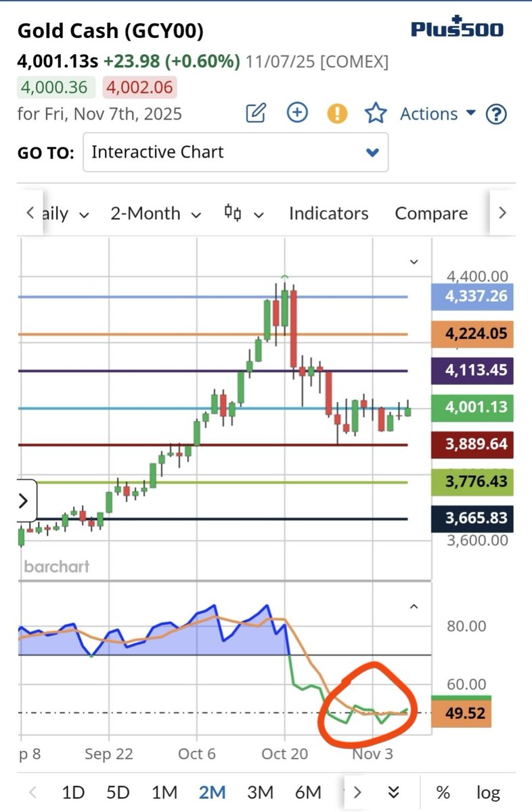Open the Actions dropdown menu
The image size is (532, 812).
tap(438, 114)
